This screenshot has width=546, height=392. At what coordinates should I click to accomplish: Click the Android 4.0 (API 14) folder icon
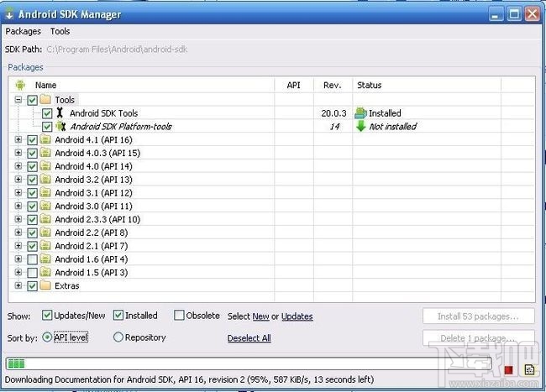(45, 166)
